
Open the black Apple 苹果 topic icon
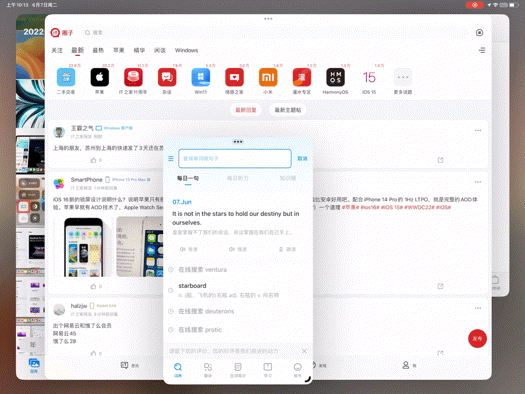coord(99,77)
